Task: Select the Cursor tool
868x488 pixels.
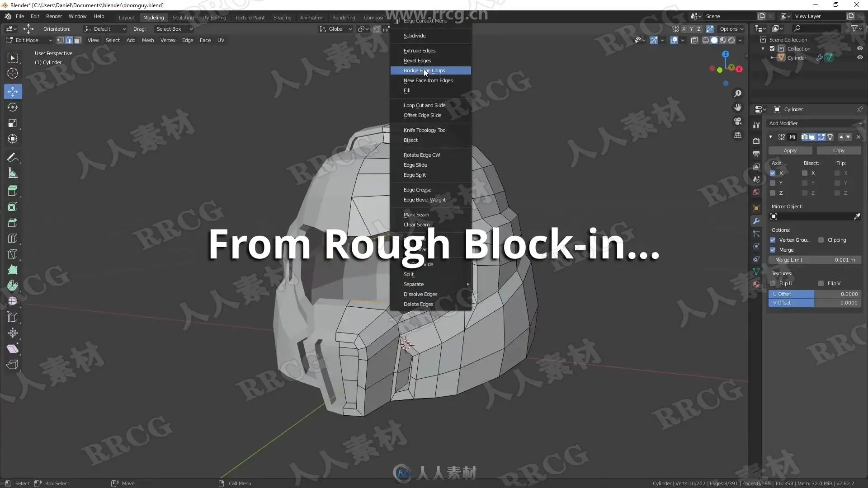Action: pos(13,73)
